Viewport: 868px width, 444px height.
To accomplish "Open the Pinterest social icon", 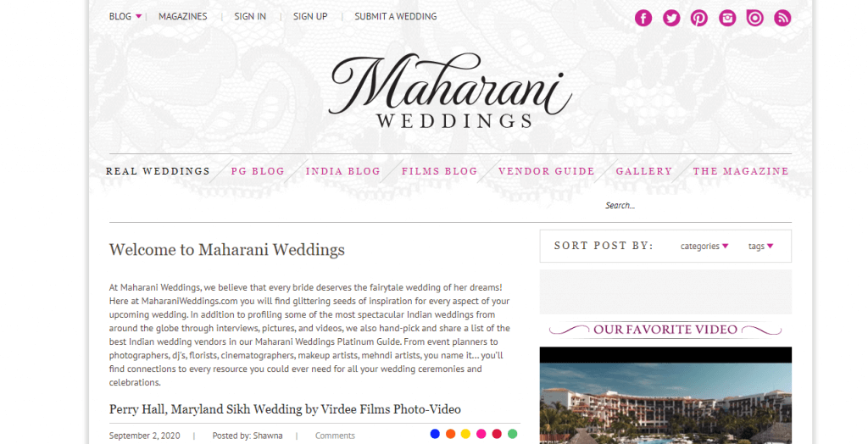I will point(698,19).
